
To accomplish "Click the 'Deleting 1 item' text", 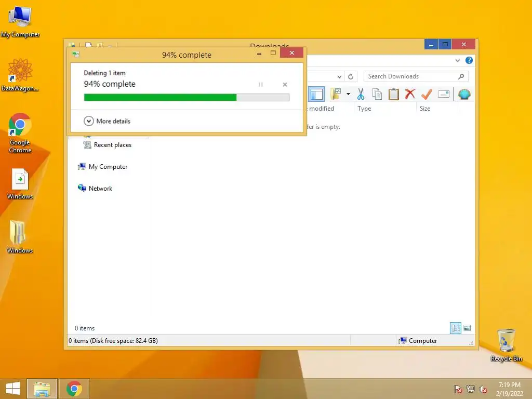I will tap(105, 73).
